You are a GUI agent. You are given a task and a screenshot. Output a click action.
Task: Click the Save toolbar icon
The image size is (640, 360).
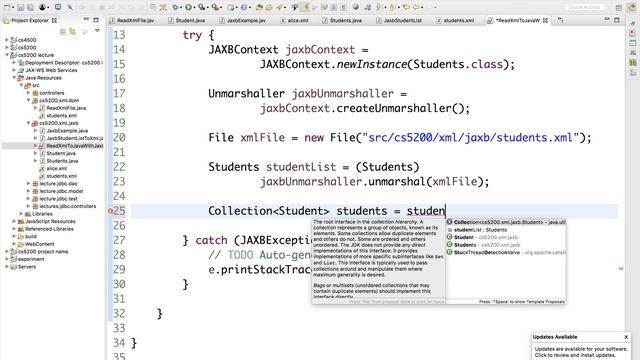(20, 7)
